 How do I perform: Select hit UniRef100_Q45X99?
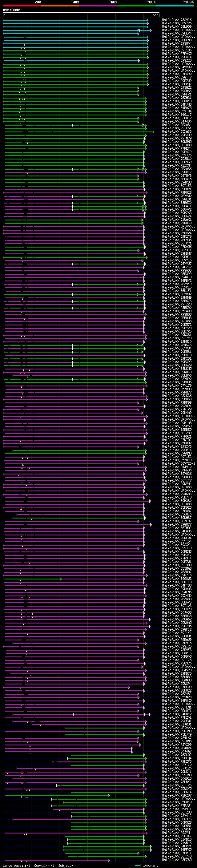[x=177, y=67]
